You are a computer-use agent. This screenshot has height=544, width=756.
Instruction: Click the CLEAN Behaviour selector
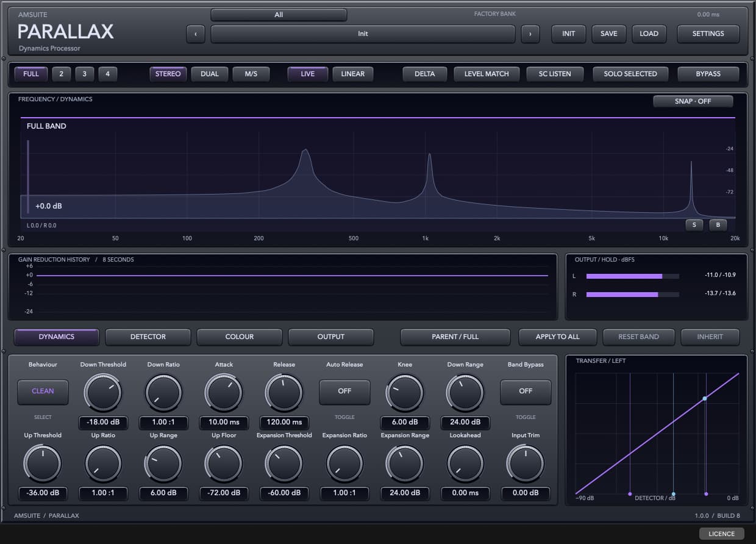coord(43,392)
